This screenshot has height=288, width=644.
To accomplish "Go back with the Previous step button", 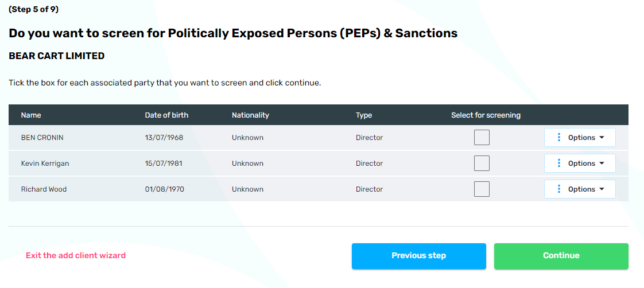I will tap(418, 256).
